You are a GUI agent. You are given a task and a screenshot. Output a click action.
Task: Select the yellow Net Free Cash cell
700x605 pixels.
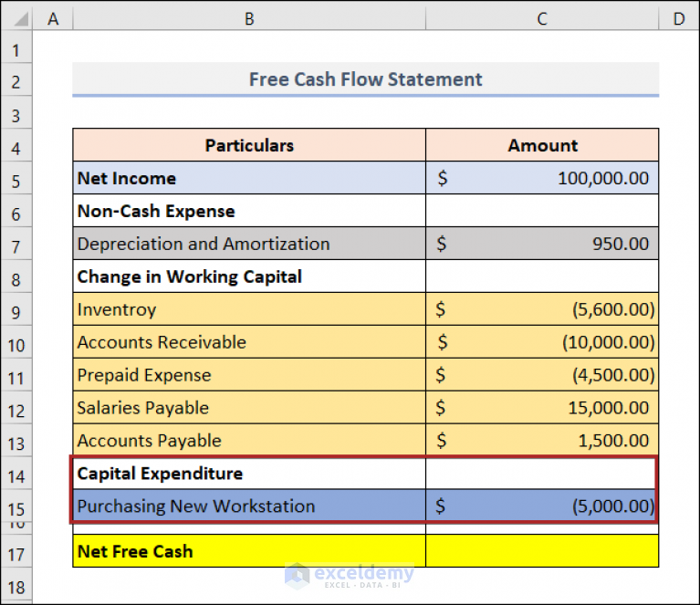click(249, 551)
